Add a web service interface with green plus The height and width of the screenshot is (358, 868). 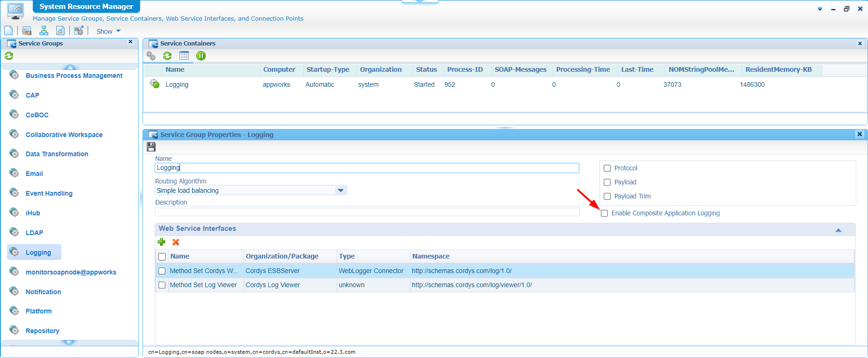[162, 242]
